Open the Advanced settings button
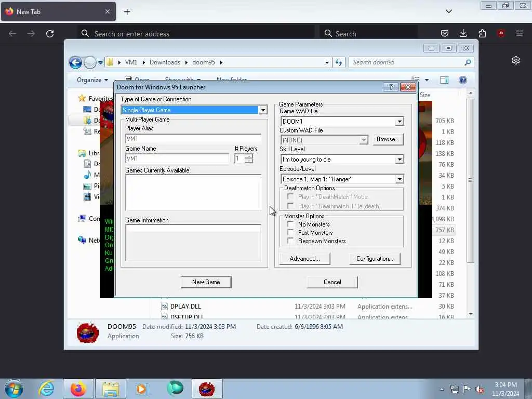Screen dimensions: 532x399 click(304, 259)
